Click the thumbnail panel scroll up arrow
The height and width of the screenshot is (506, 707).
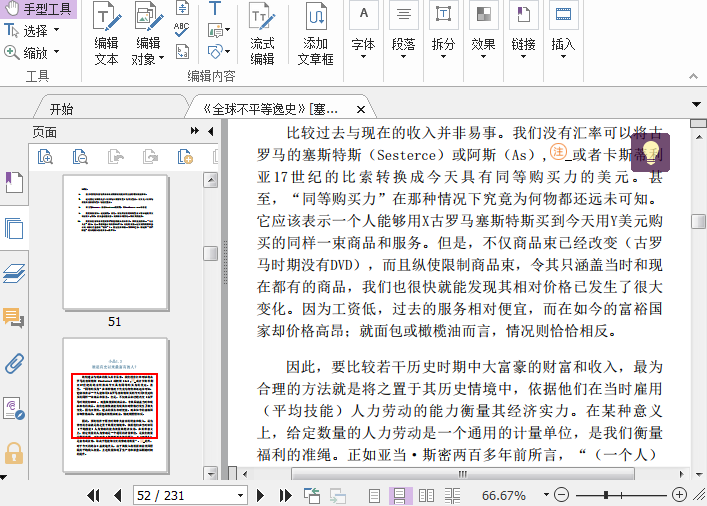click(211, 180)
